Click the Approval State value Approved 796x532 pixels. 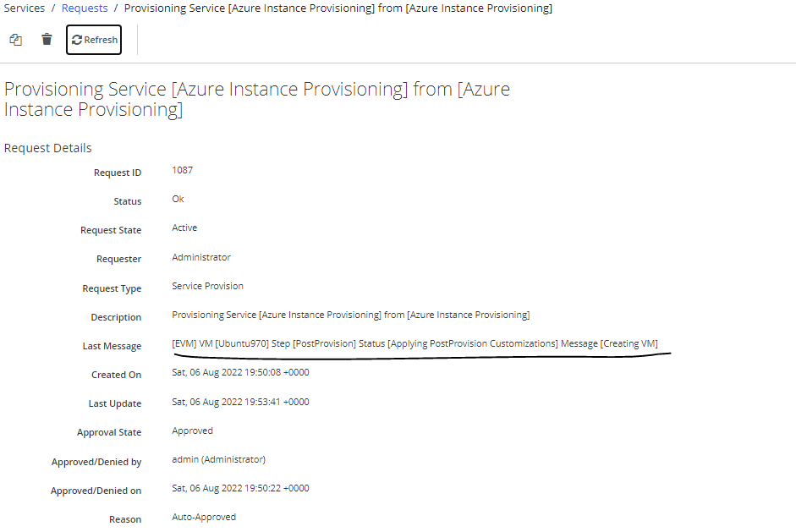[192, 431]
